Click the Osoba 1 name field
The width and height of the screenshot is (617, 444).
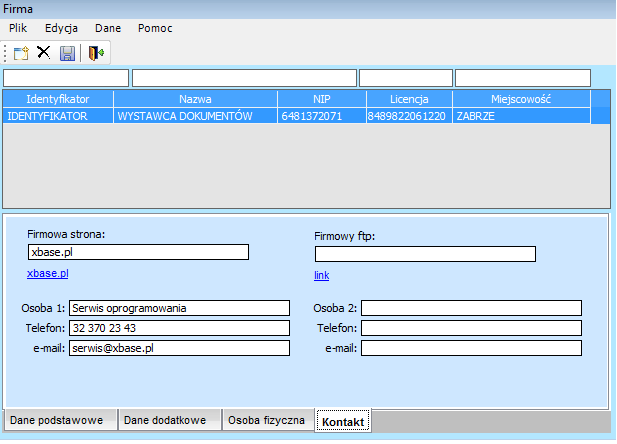[179, 308]
